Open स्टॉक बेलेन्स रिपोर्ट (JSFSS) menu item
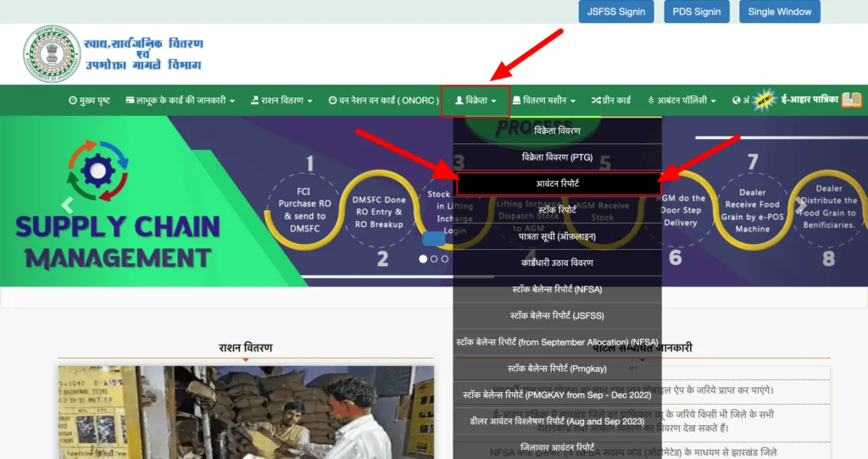Image resolution: width=868 pixels, height=459 pixels. (557, 315)
